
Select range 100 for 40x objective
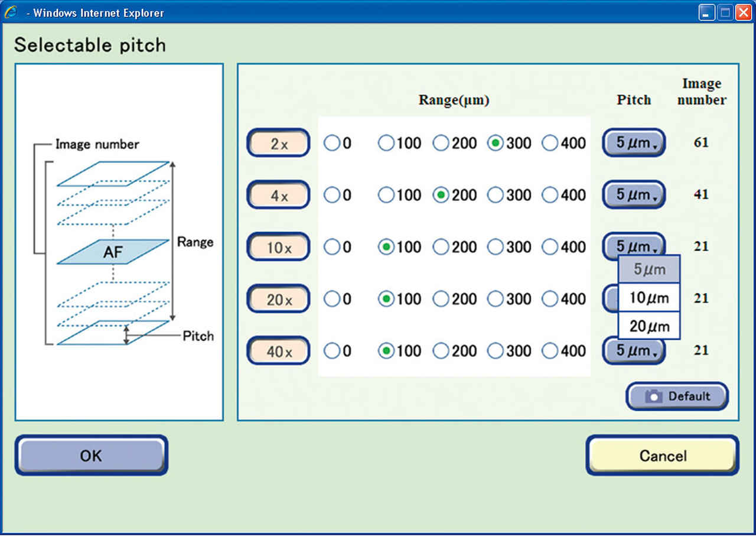click(386, 351)
